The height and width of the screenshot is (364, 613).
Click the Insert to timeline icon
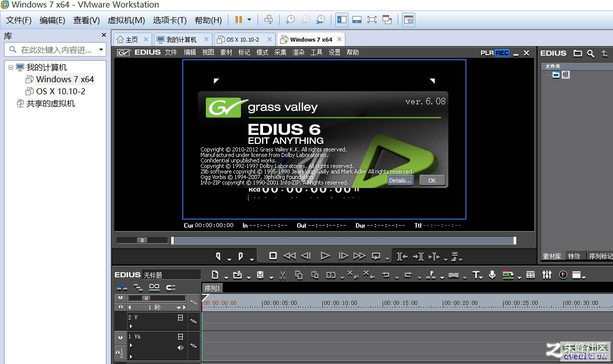click(x=402, y=256)
